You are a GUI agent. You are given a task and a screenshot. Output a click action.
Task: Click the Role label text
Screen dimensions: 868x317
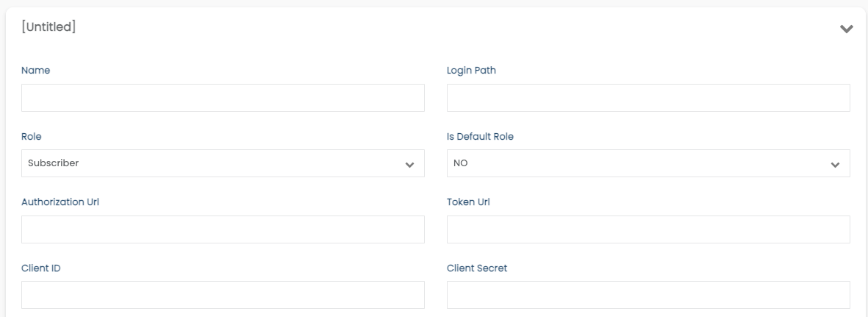point(31,136)
